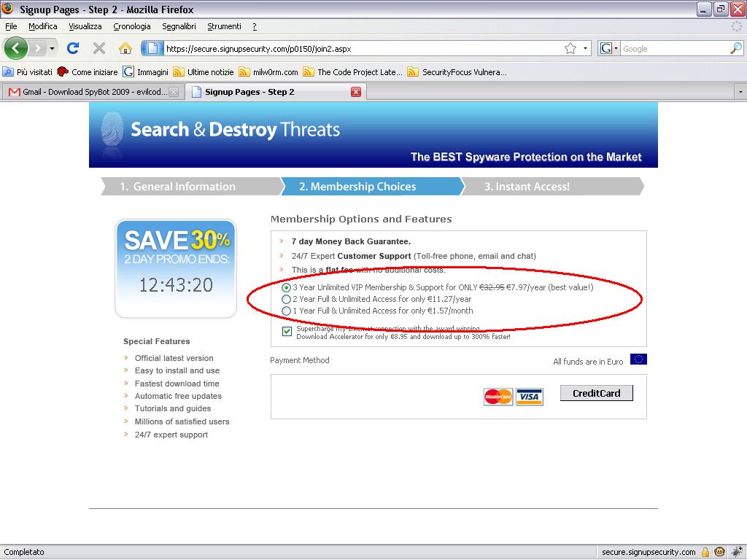Click 'Millions of satisfied users' text
Image resolution: width=747 pixels, height=560 pixels.
point(182,422)
